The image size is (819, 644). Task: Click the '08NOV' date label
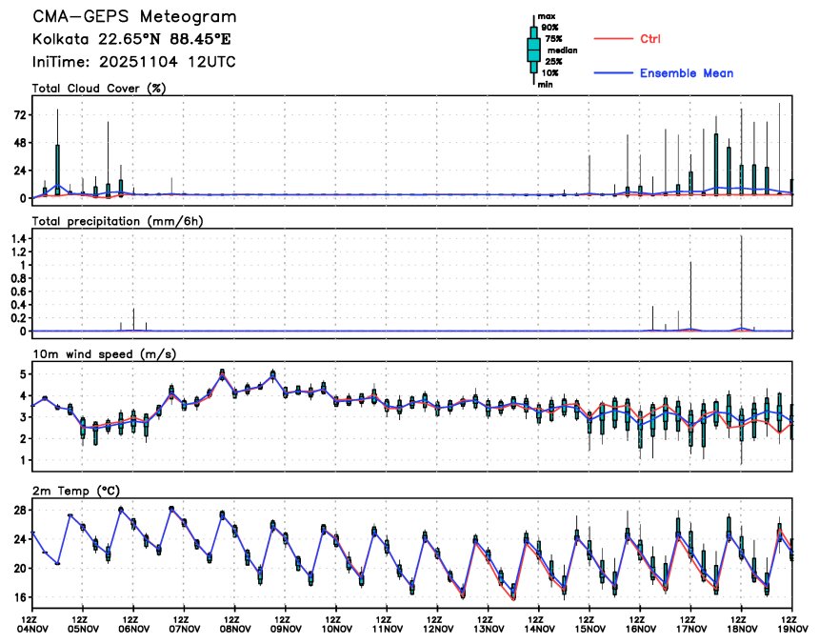pos(235,630)
